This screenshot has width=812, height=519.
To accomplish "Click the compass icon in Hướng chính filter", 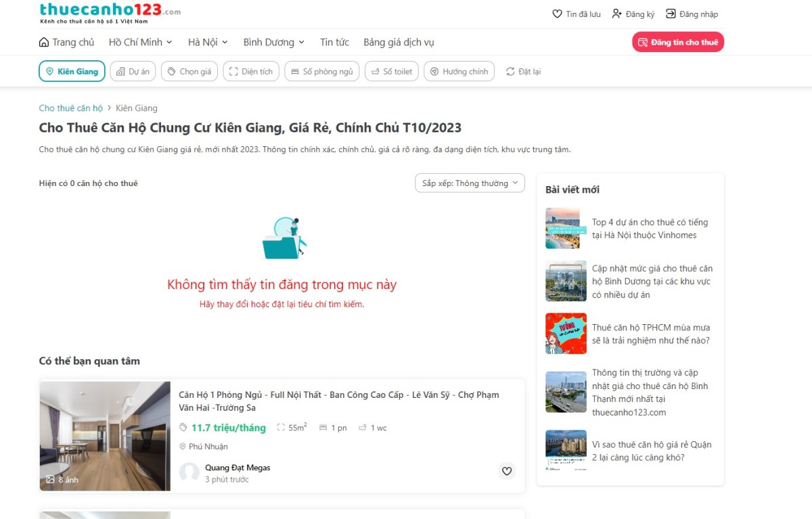I will (x=434, y=72).
